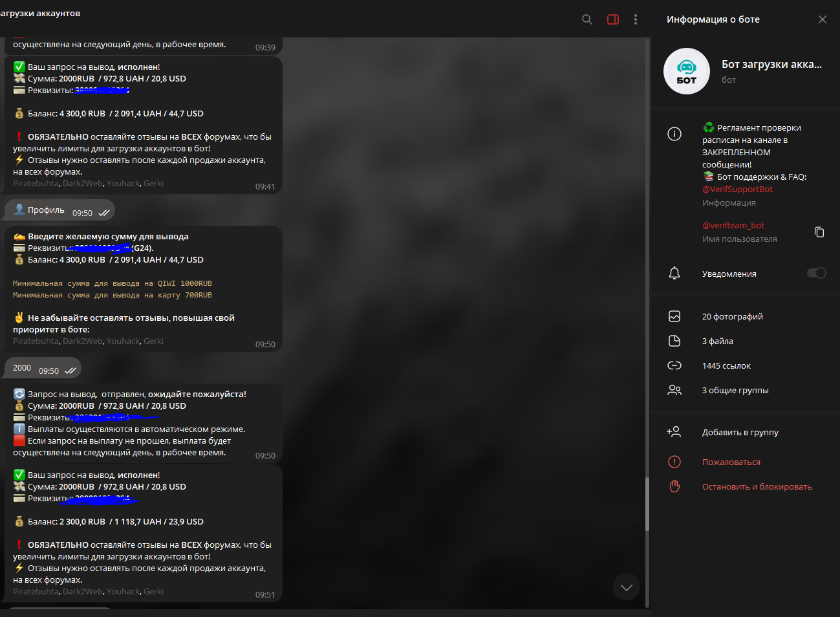The height and width of the screenshot is (617, 840).
Task: Open the chat search magnifier icon
Action: pos(587,19)
